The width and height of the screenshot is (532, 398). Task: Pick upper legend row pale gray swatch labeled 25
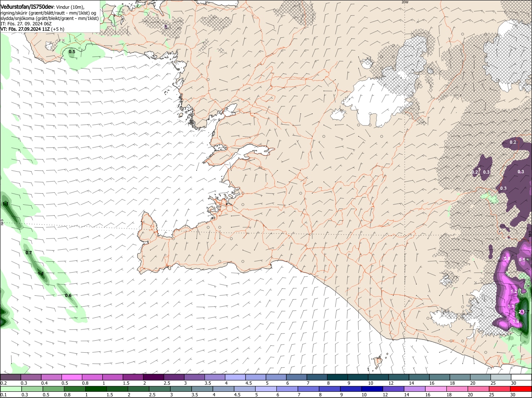click(x=501, y=377)
